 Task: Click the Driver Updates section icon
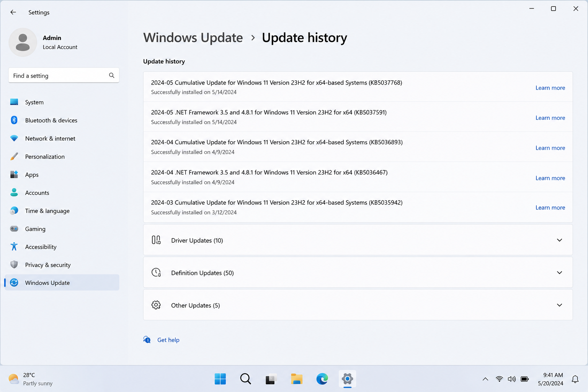(x=156, y=240)
